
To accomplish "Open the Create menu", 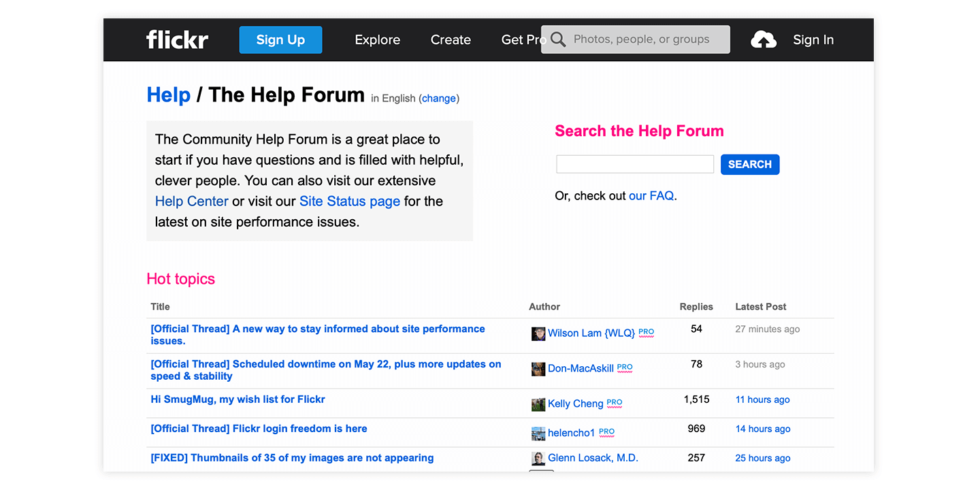I will (451, 39).
